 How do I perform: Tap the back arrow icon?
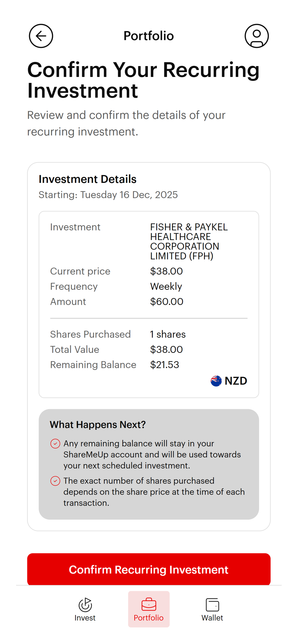[41, 36]
